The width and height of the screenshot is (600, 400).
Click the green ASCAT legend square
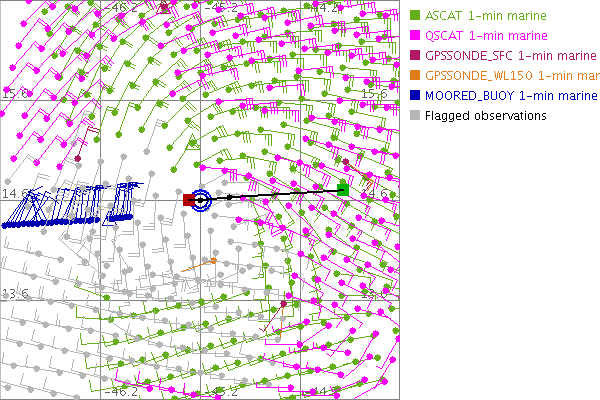415,16
